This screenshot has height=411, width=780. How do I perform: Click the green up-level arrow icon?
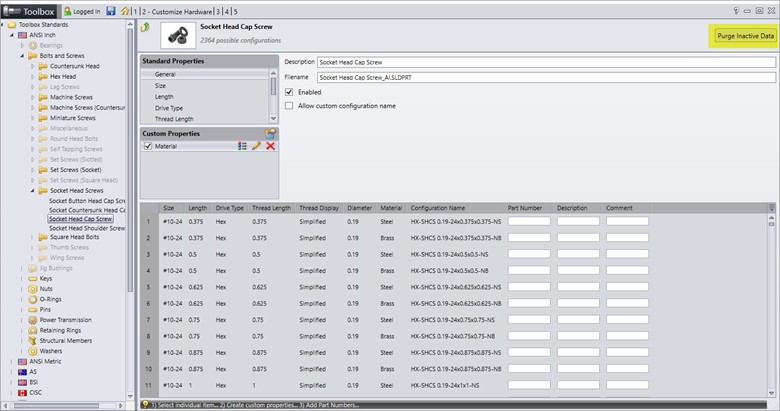click(146, 28)
